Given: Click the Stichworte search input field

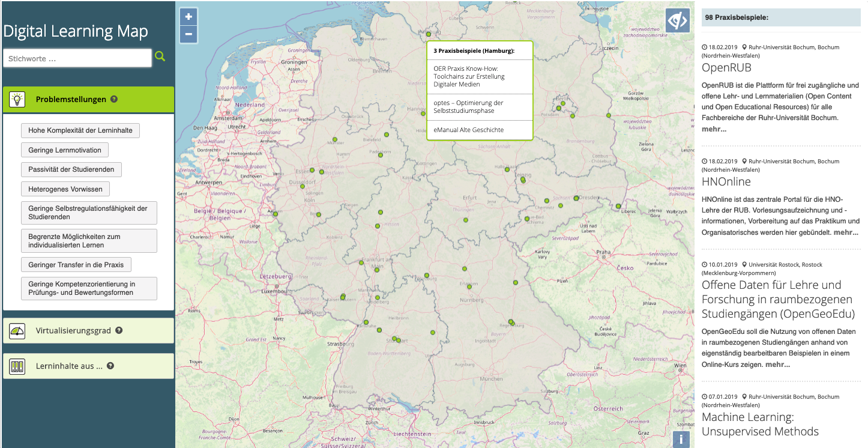Looking at the screenshot, I should click(77, 59).
